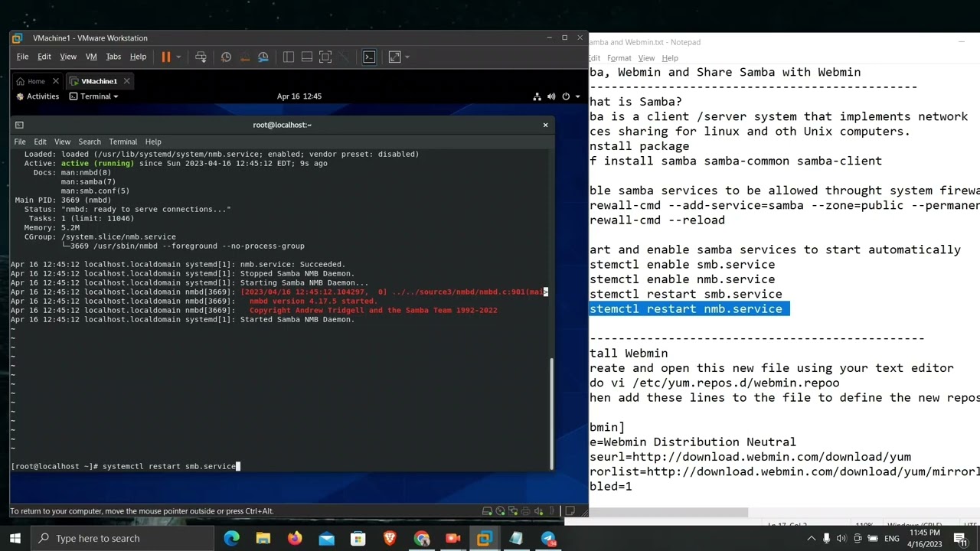Viewport: 980px width, 551px height.
Task: Click the GNOME volume icon
Action: click(550, 96)
